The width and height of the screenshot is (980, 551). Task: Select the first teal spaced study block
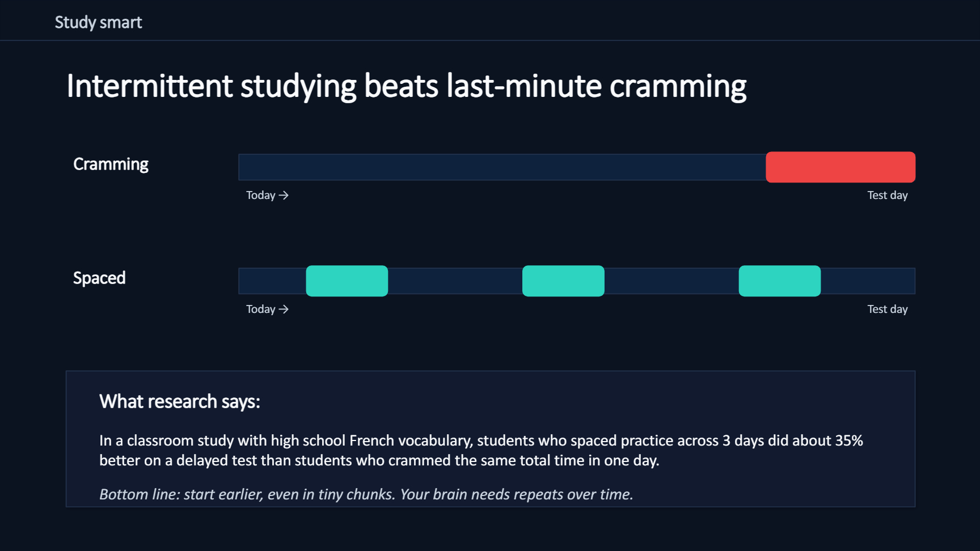point(347,281)
